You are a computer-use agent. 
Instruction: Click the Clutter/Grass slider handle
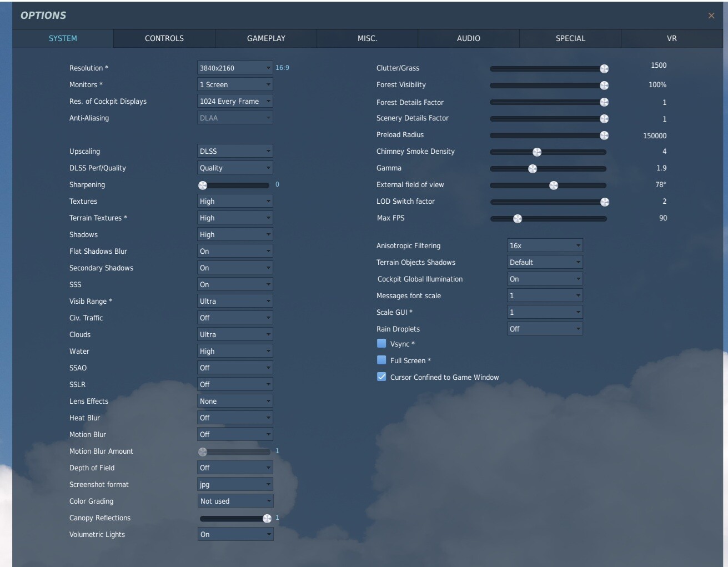604,68
